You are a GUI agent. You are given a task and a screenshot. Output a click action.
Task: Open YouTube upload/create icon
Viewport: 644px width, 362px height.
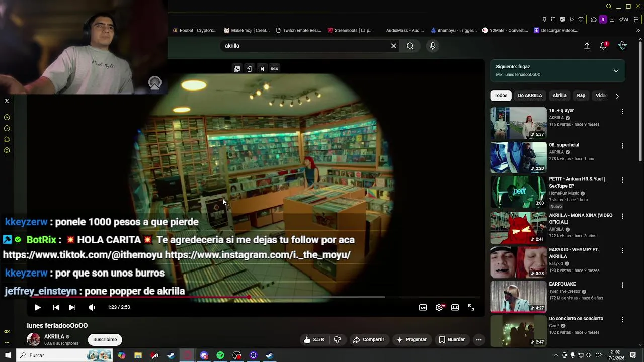[587, 46]
